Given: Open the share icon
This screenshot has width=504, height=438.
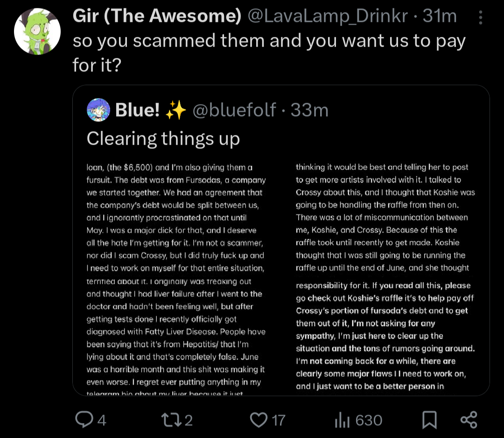Looking at the screenshot, I should (x=469, y=420).
